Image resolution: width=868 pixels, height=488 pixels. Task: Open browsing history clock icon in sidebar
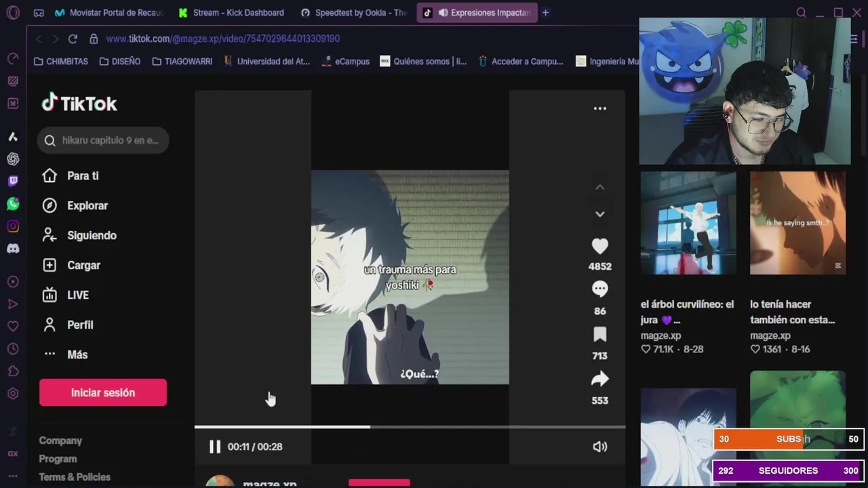click(13, 349)
